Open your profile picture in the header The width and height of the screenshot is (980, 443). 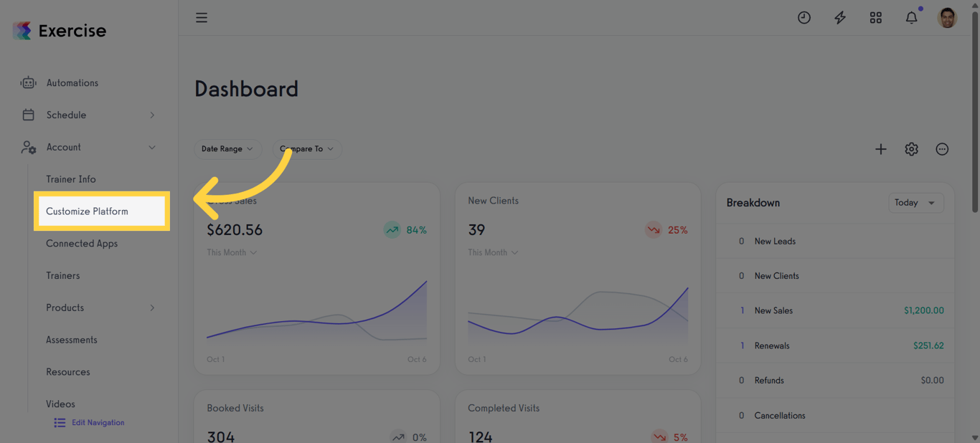point(947,17)
